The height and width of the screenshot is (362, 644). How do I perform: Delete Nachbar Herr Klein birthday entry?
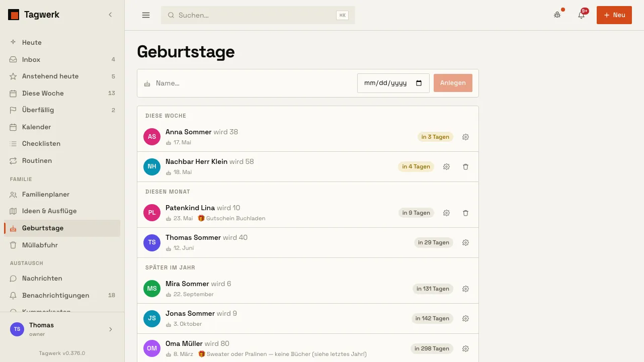pyautogui.click(x=465, y=166)
